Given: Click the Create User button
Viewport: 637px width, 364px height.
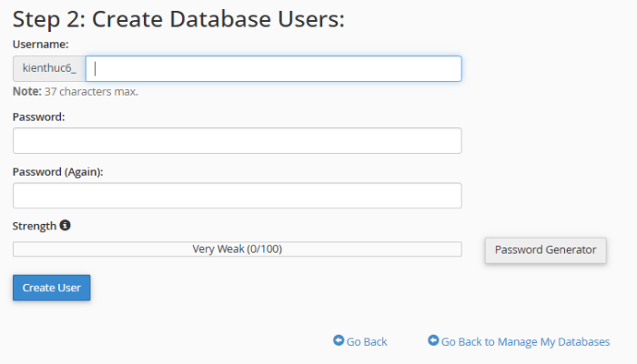Looking at the screenshot, I should click(52, 288).
